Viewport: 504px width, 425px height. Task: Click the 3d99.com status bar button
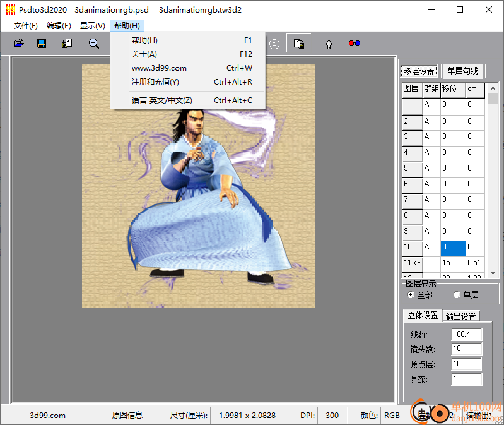[48, 416]
